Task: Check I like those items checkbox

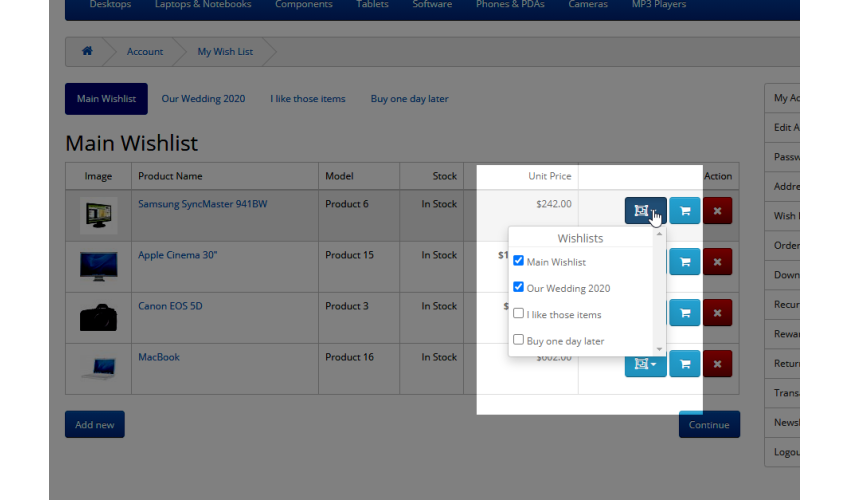Action: (518, 313)
